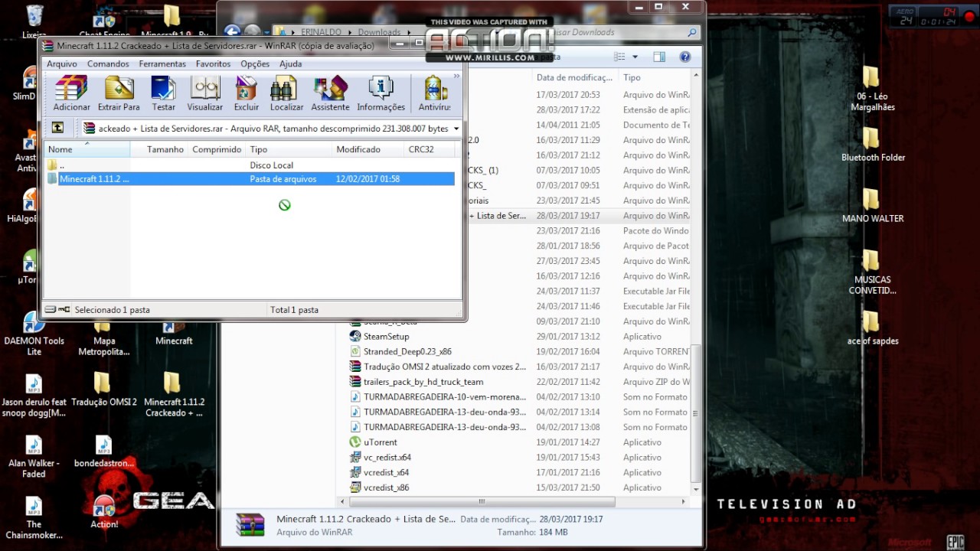Click Explorer back navigation arrow
980x551 pixels.
(232, 32)
